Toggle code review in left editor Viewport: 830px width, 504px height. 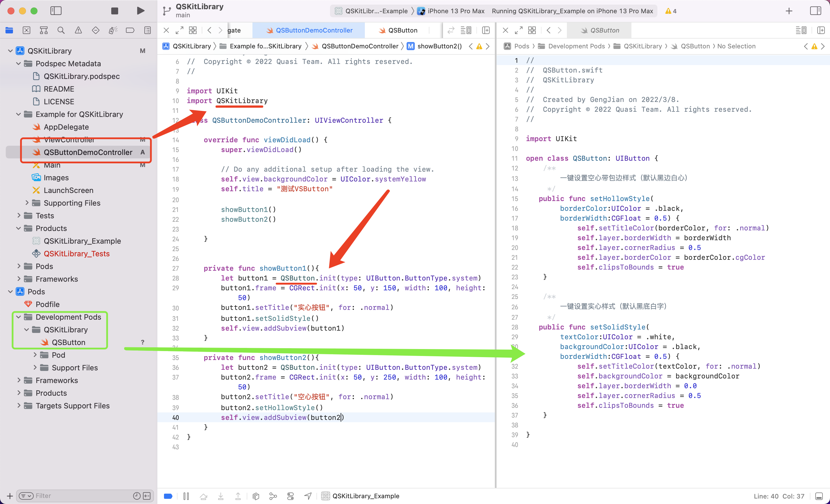pyautogui.click(x=451, y=30)
